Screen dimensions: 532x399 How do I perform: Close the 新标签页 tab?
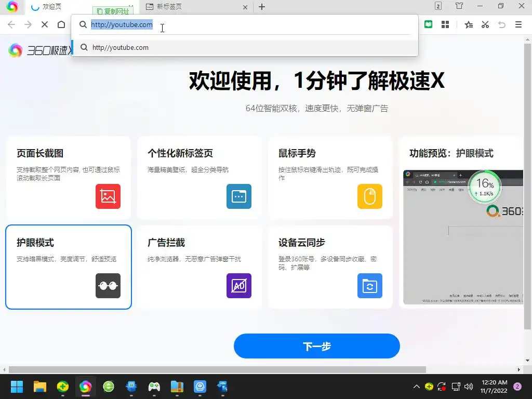click(x=245, y=7)
